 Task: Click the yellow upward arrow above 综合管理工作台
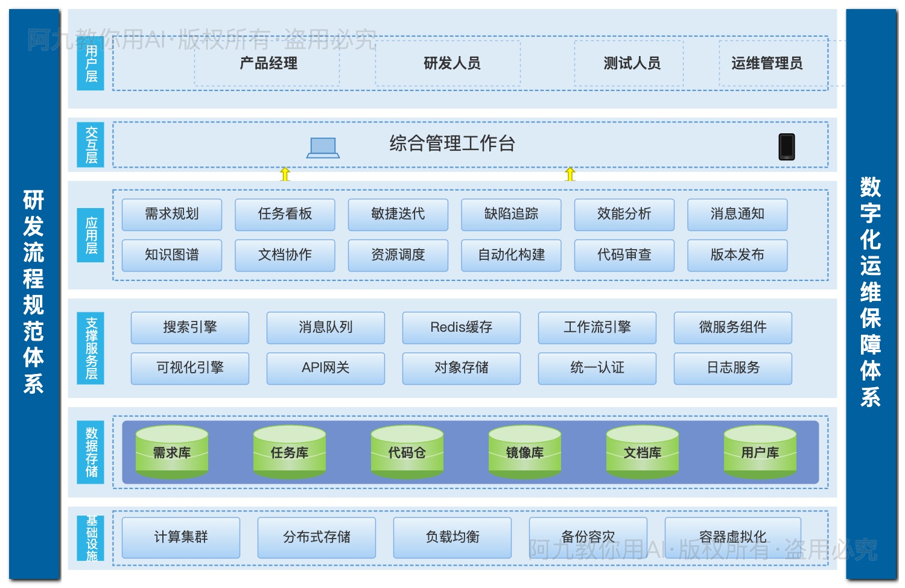pos(284,175)
